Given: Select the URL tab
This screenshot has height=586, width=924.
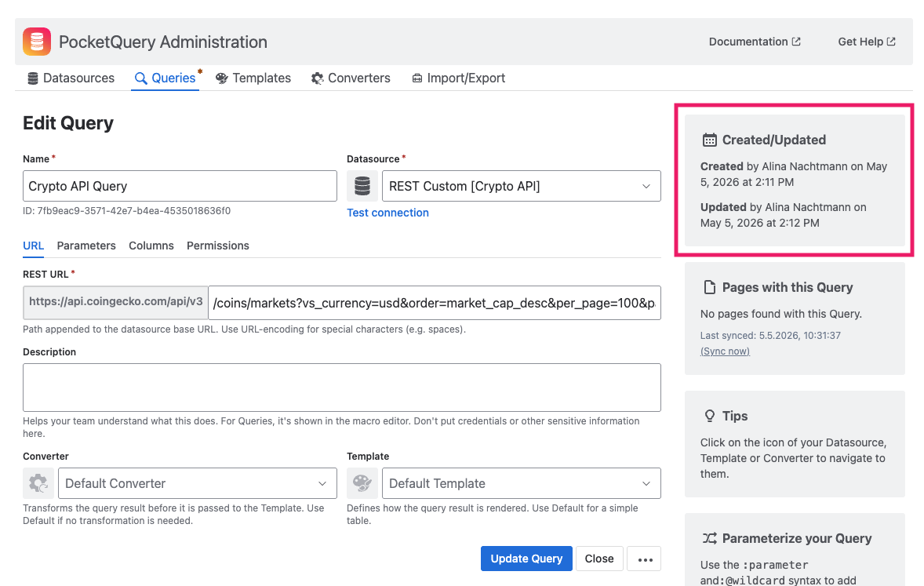Looking at the screenshot, I should pos(33,246).
